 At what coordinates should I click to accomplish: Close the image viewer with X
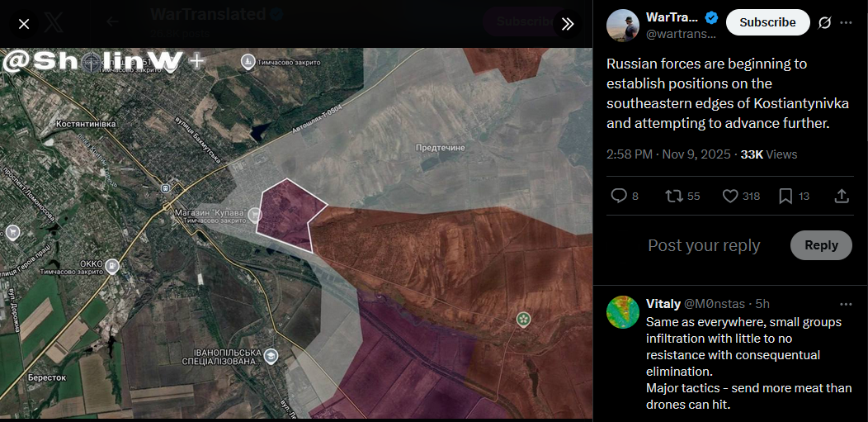click(24, 24)
